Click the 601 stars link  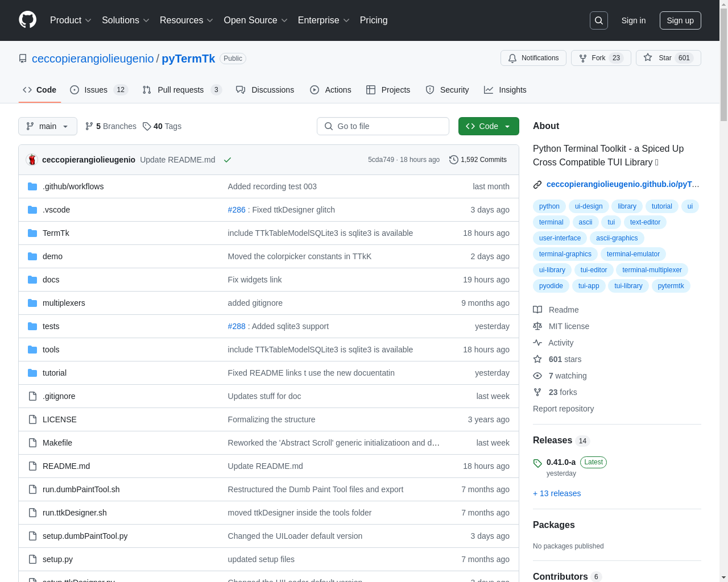click(557, 359)
